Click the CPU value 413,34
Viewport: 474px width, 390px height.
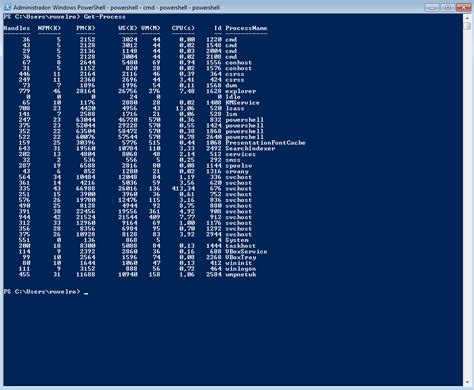[x=183, y=188]
